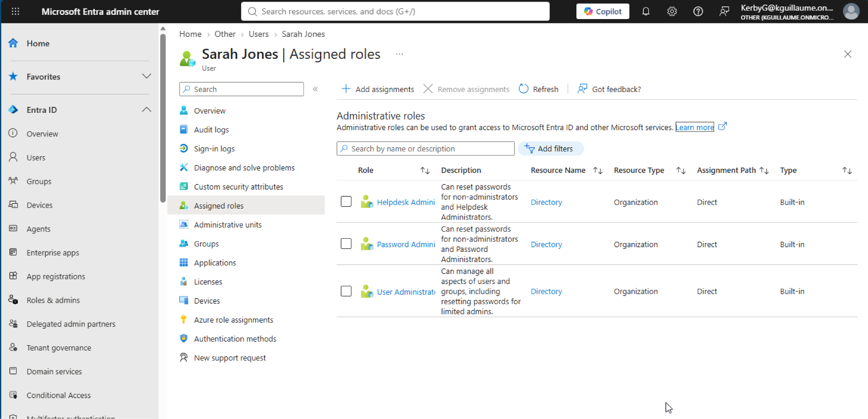Expand the Favorites section chevron
The width and height of the screenshot is (868, 419).
click(147, 76)
